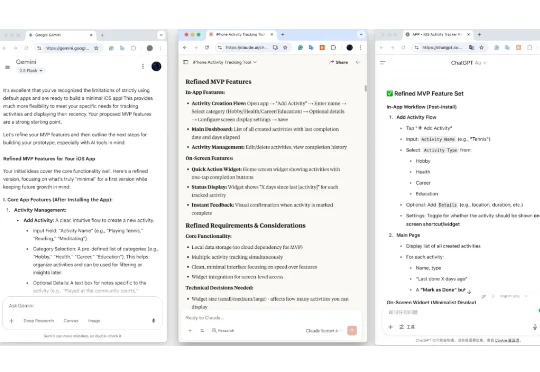540x372 pixels.
Task: Reload the Claude page
Action: coord(207,48)
